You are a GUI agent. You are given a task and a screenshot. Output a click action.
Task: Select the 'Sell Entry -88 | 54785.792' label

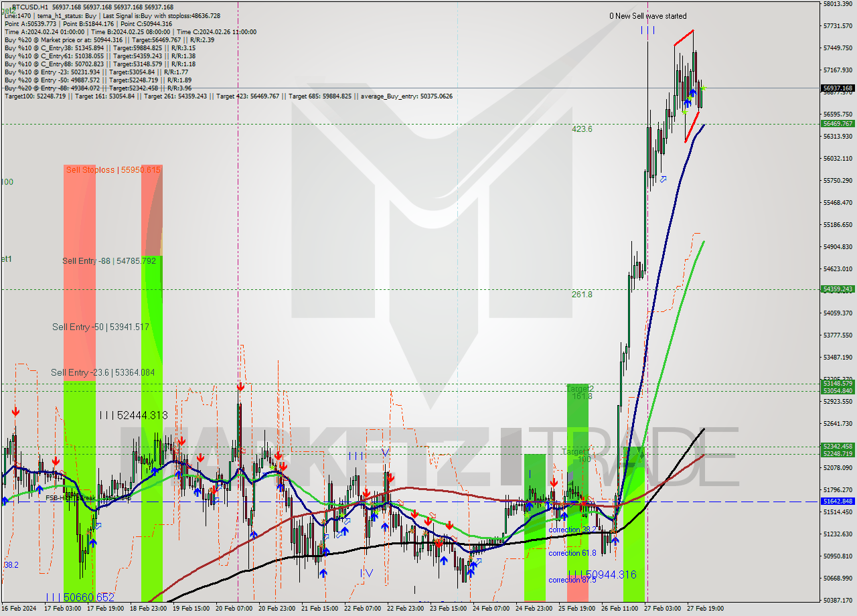pos(109,261)
